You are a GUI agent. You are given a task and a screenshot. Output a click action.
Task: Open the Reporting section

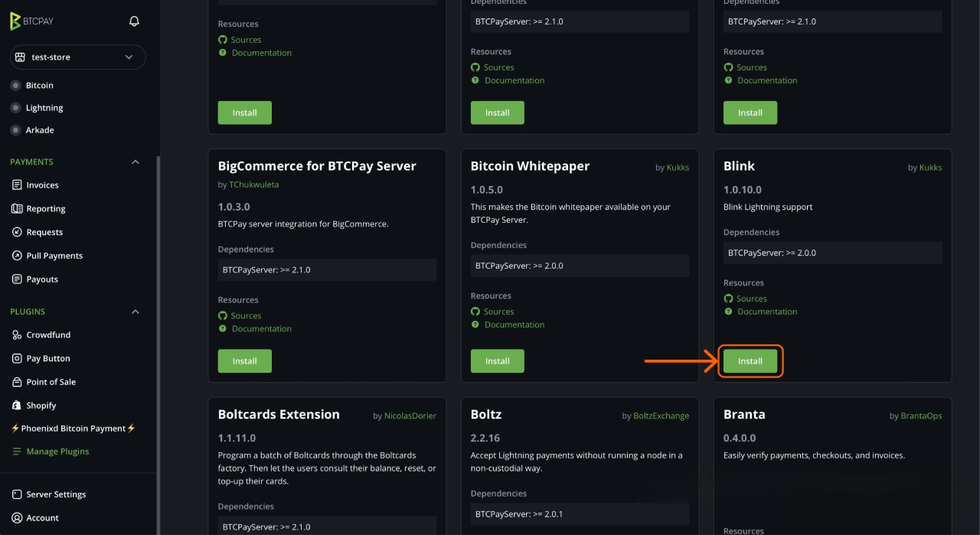coord(46,208)
